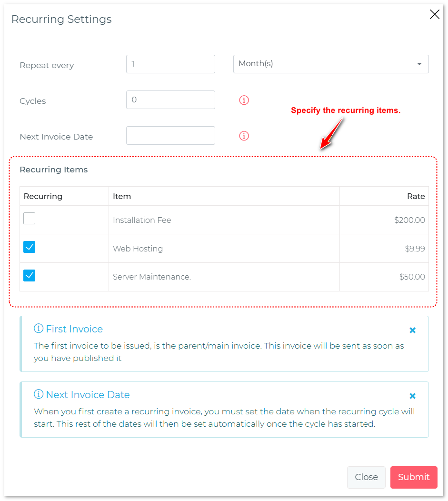
Task: Submit the recurring settings
Action: [413, 477]
